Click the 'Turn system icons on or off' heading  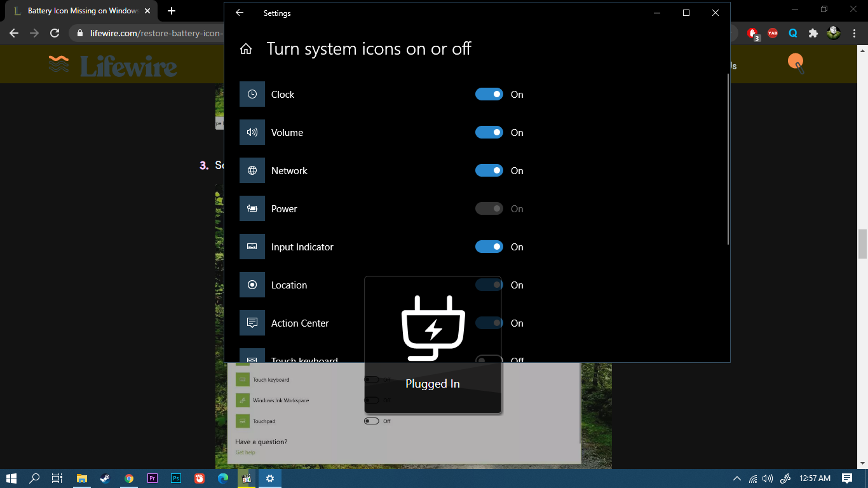(369, 49)
